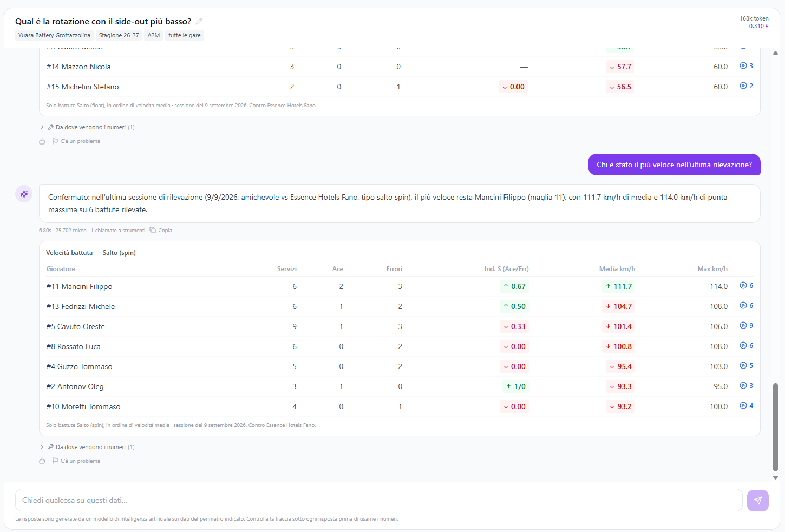Screen dimensions: 785x532
Task: Click the 'Velocità battuta — Salto (spin)' table title
Action: coord(91,253)
